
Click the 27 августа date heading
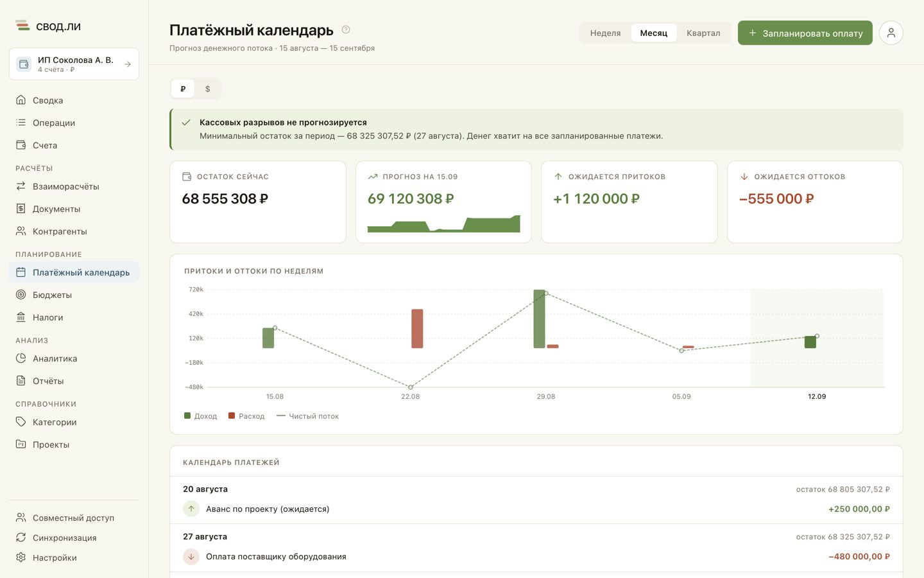click(205, 536)
